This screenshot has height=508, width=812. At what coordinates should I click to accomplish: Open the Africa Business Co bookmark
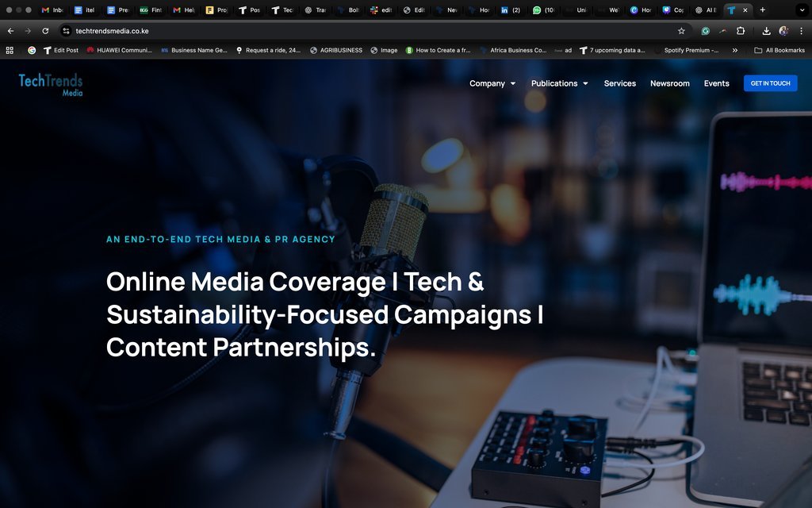[513, 50]
